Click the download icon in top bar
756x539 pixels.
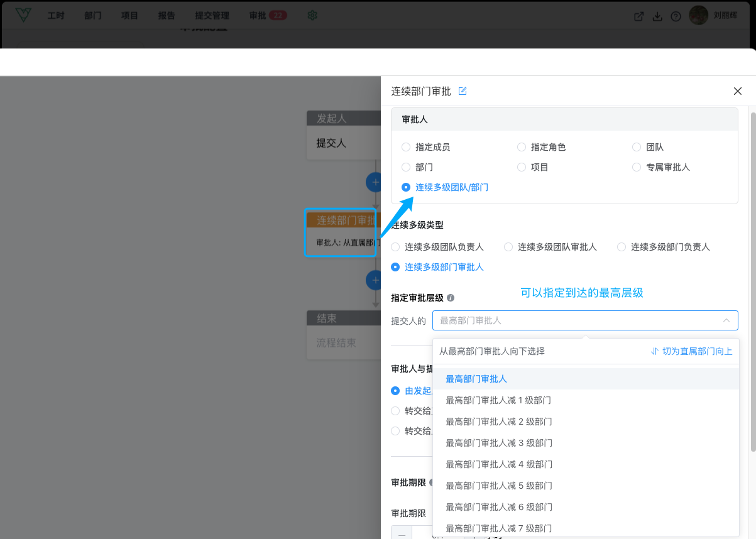point(657,16)
